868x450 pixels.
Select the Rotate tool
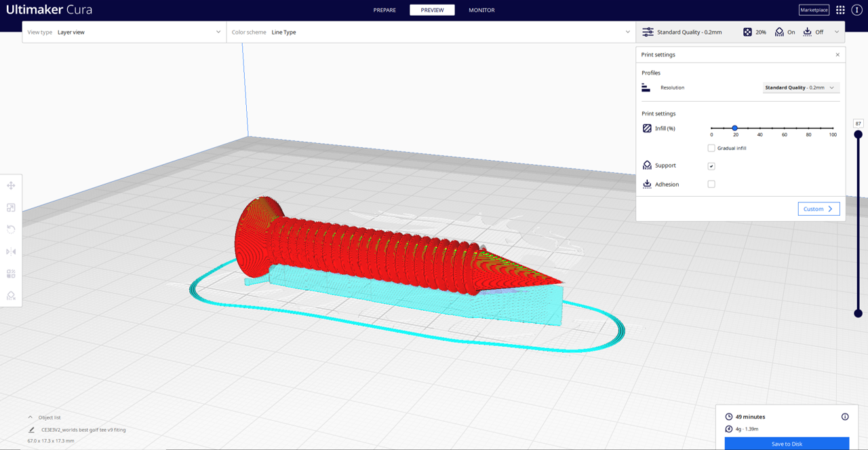coord(11,229)
